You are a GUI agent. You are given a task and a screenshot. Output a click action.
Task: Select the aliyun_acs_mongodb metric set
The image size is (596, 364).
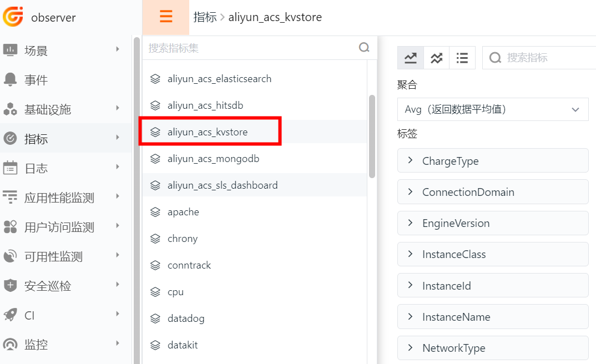[255, 159]
